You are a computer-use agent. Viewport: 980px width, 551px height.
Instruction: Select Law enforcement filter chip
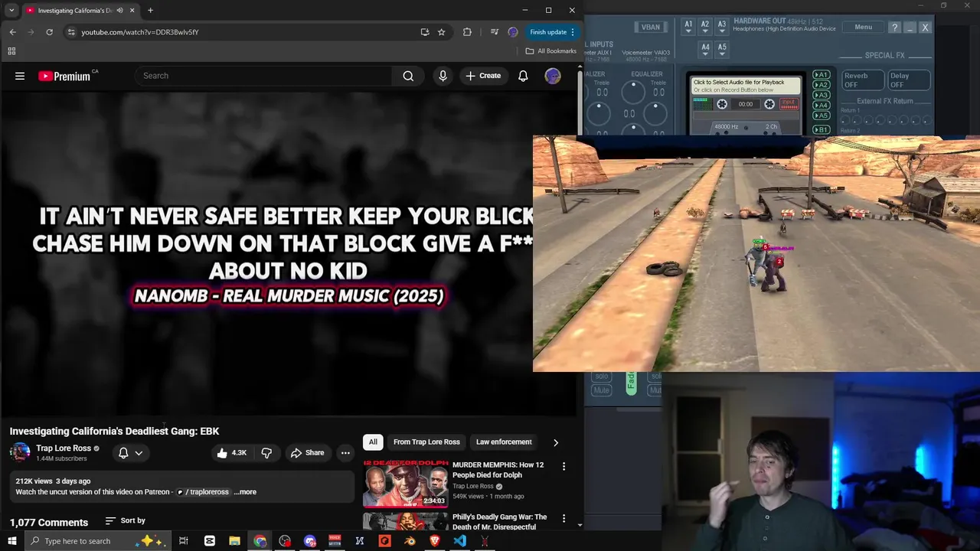(x=504, y=442)
